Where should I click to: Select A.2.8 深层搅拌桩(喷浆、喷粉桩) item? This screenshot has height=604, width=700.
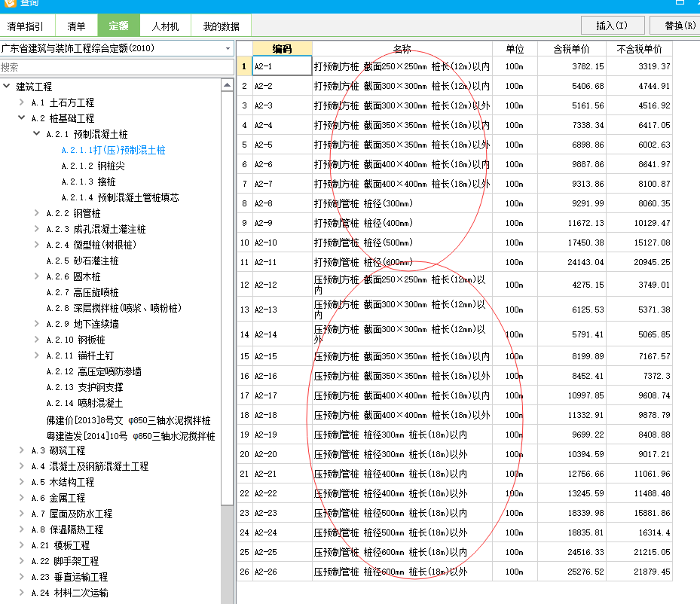pyautogui.click(x=114, y=308)
